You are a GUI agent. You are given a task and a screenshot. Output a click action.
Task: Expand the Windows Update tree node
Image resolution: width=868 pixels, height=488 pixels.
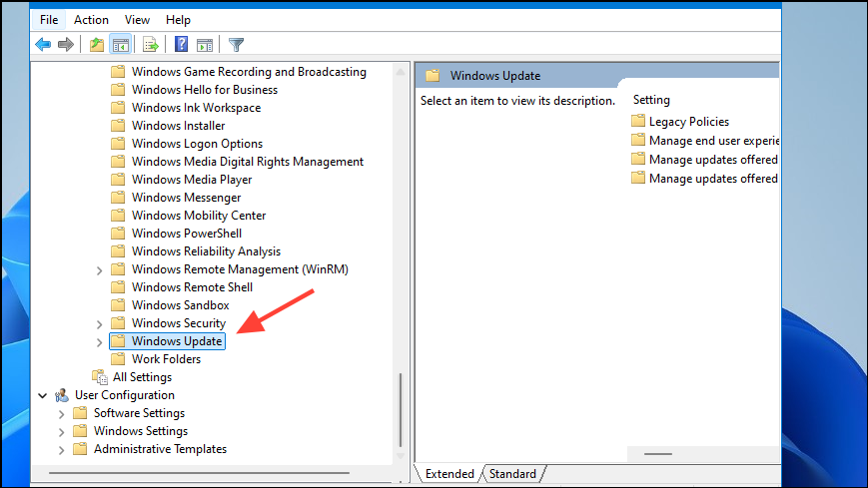click(x=99, y=342)
